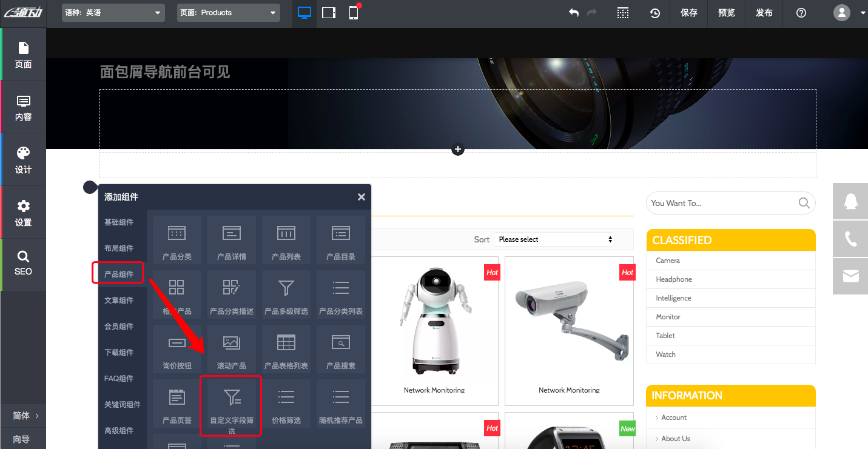Viewport: 868px width, 449px height.
Task: Open the Sort 'Please select' dropdown
Action: click(x=554, y=239)
